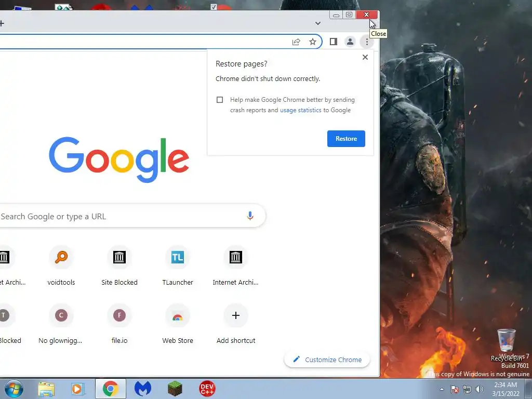Image resolution: width=532 pixels, height=399 pixels.
Task: Open the Chrome three-dot menu
Action: [367, 42]
